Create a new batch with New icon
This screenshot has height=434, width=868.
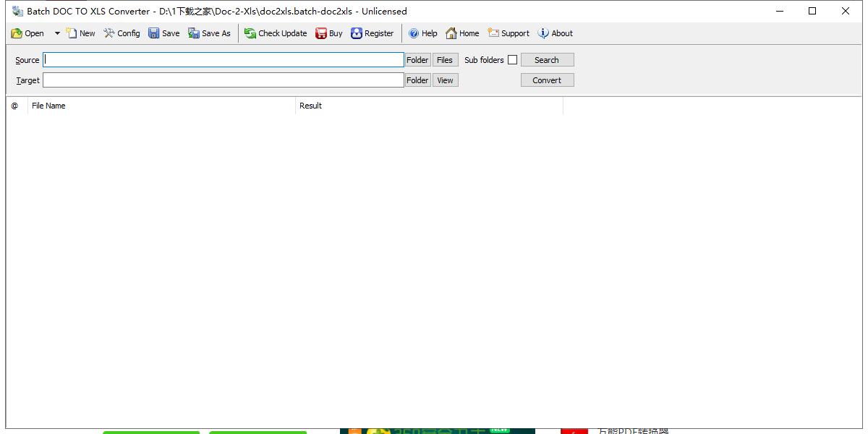point(72,33)
